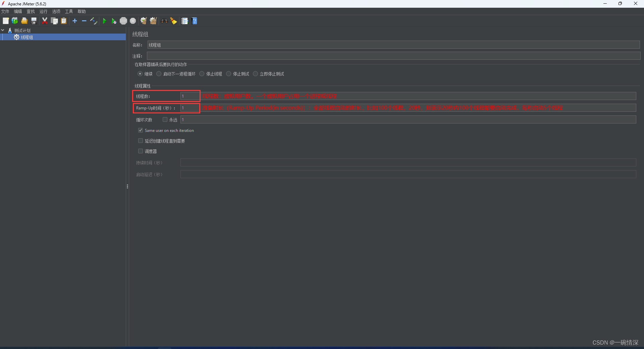Open Help with question mark icon
The image size is (644, 349).
click(194, 21)
